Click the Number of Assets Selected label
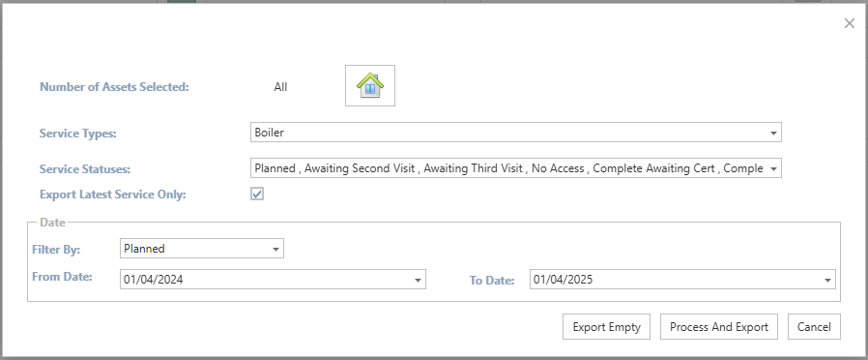868x360 pixels. tap(114, 87)
